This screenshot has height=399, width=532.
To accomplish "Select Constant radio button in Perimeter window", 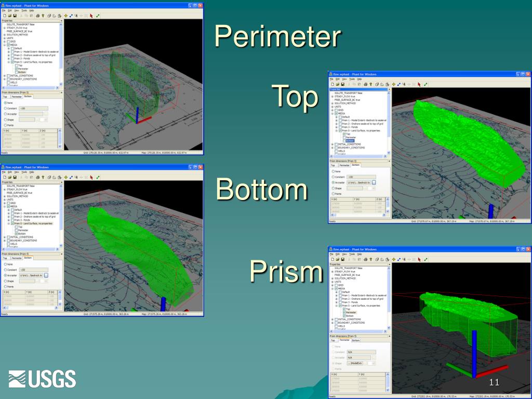I will pyautogui.click(x=5, y=108).
